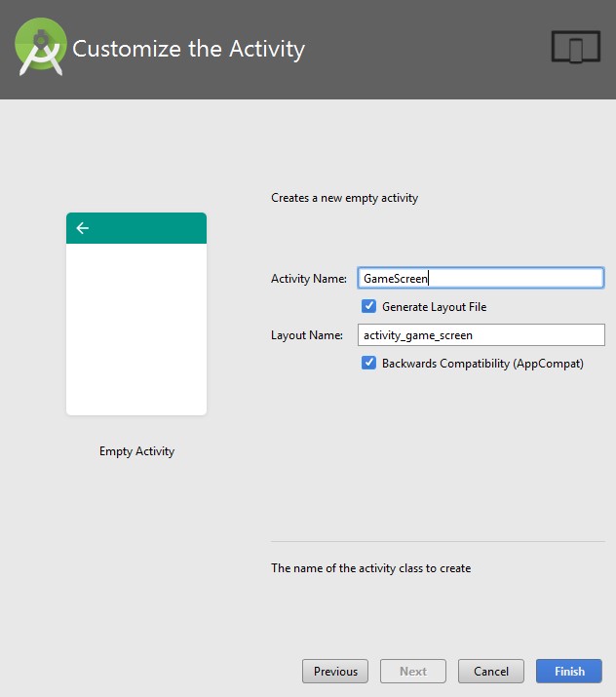Click the "Customize the Activity" header title

(x=188, y=49)
